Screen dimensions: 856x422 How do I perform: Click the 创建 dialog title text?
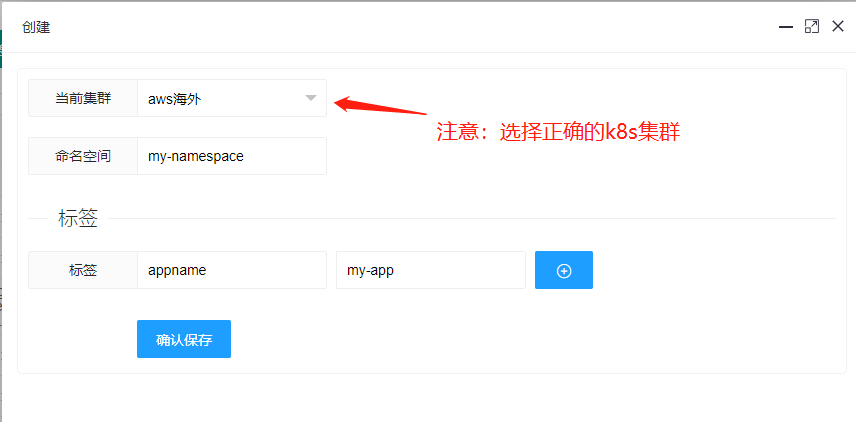[36, 27]
